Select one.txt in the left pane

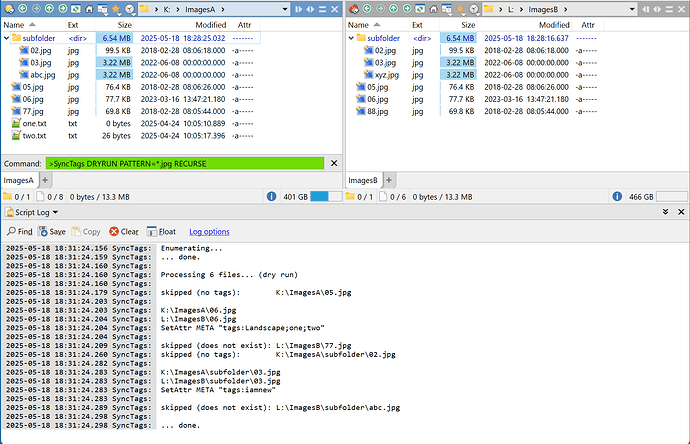[34, 124]
